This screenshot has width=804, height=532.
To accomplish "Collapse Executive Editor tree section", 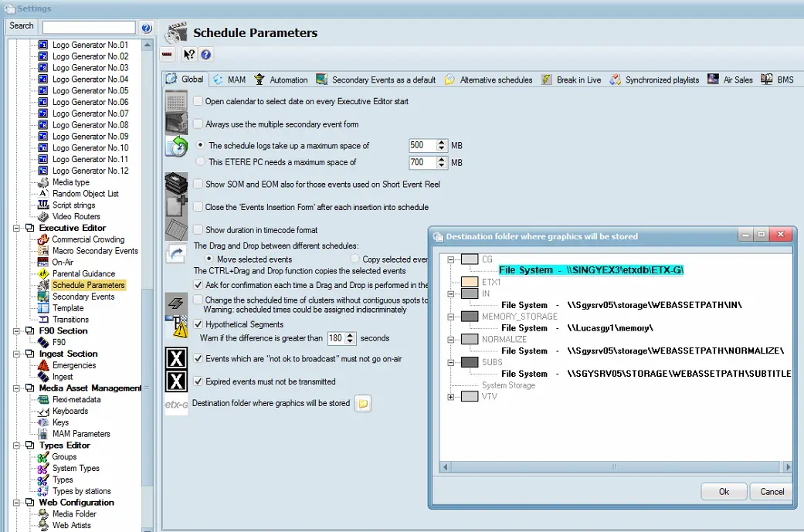I will point(18,228).
